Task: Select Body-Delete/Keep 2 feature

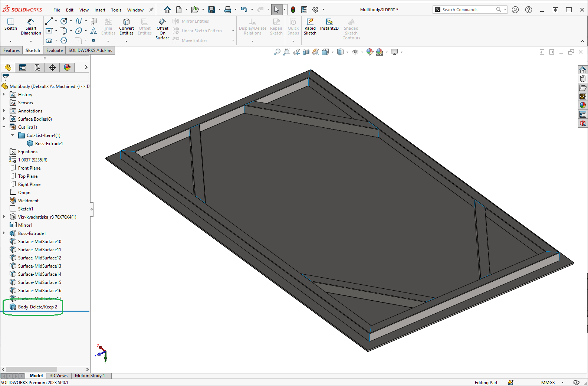Action: [37, 307]
